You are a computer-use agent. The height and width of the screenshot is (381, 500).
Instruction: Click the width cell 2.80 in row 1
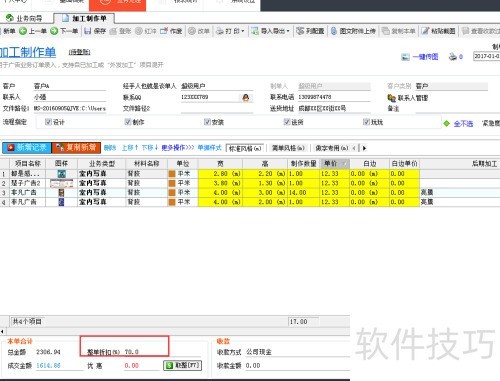coord(220,174)
